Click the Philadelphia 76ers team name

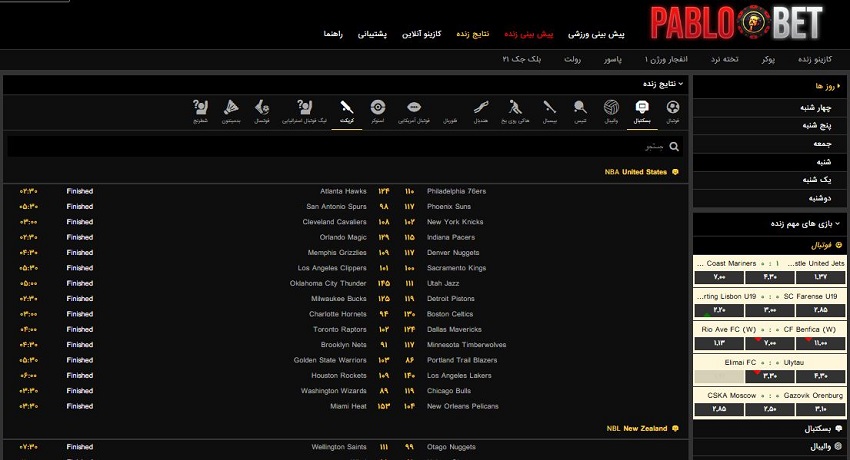pos(456,191)
